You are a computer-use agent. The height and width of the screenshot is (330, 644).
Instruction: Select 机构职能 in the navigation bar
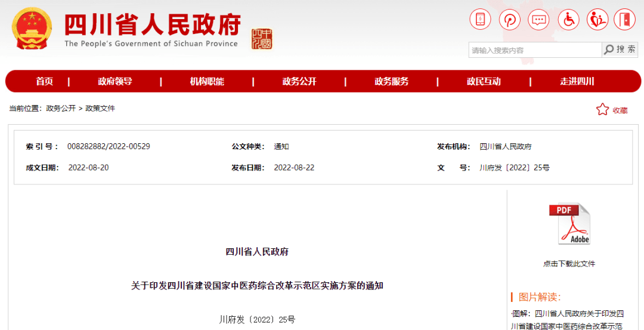point(207,82)
